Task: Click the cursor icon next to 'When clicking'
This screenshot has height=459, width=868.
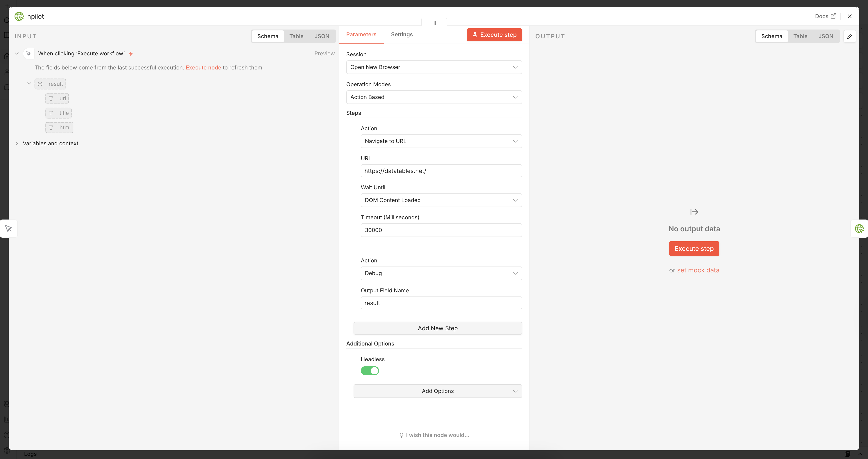Action: coord(29,54)
